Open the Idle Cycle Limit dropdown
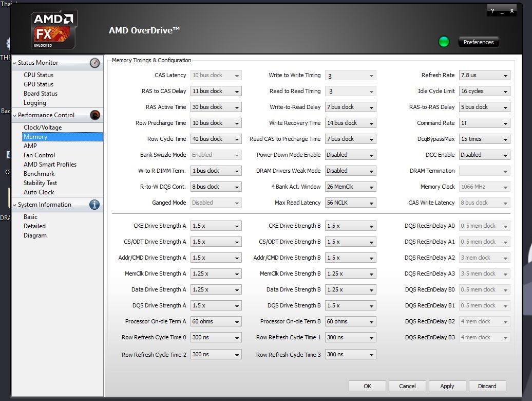 (x=485, y=92)
